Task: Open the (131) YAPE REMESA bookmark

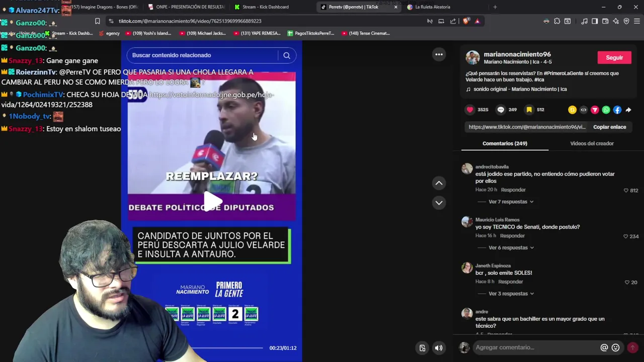Action: pyautogui.click(x=257, y=33)
